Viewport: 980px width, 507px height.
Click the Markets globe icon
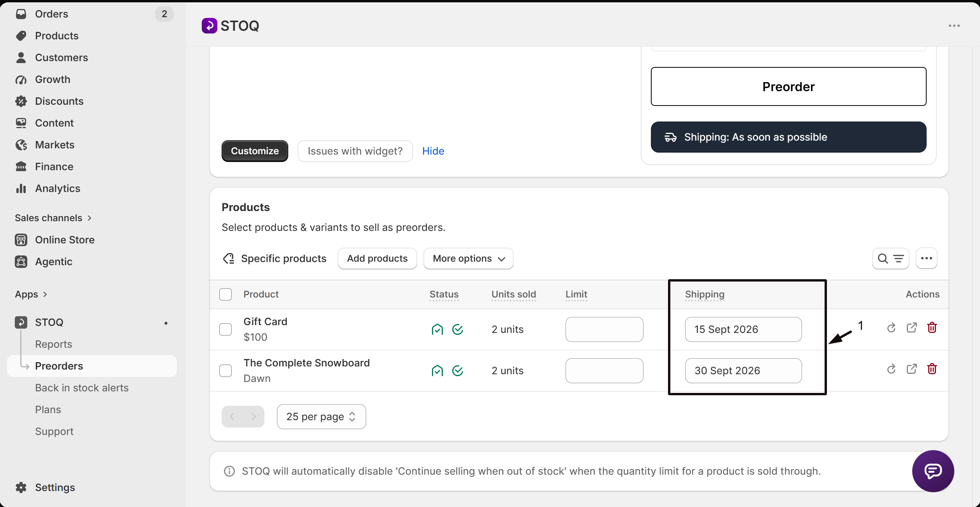tap(21, 145)
